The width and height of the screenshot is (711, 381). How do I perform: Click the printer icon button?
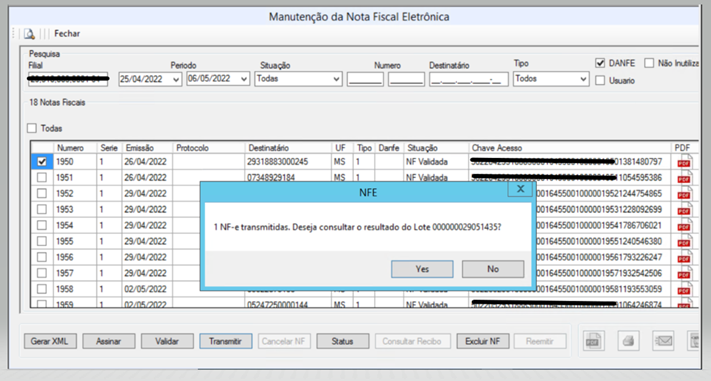(628, 341)
